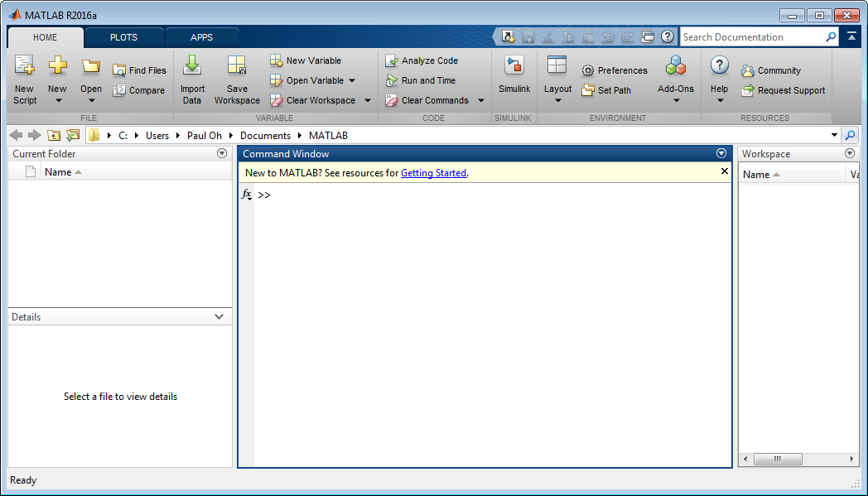Click the switch windows icon in quick access toolbar
The height and width of the screenshot is (496, 868).
click(x=648, y=37)
